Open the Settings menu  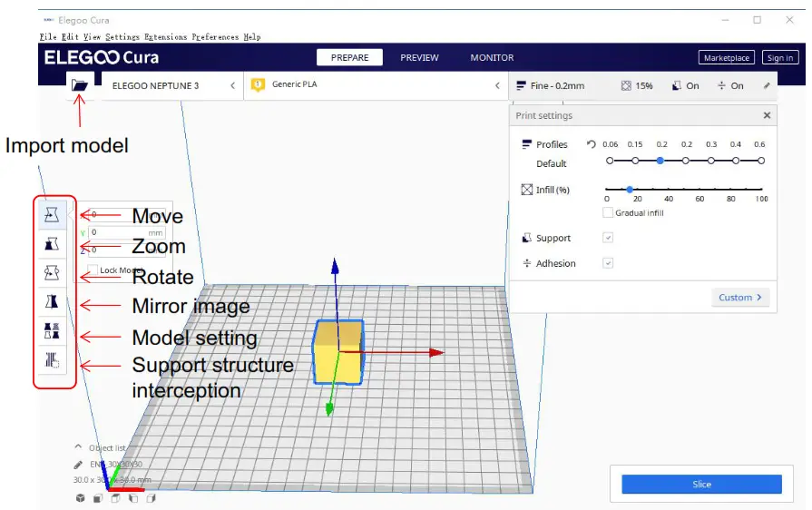click(x=122, y=37)
